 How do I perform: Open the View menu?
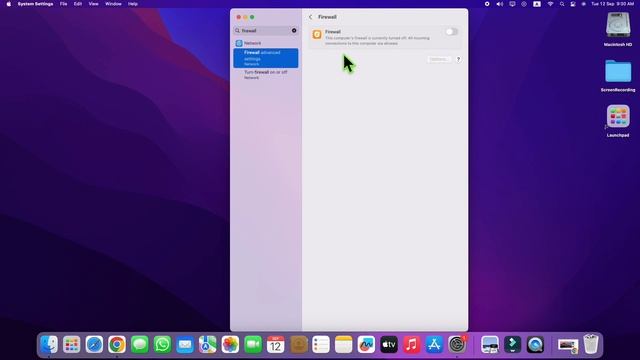[93, 4]
